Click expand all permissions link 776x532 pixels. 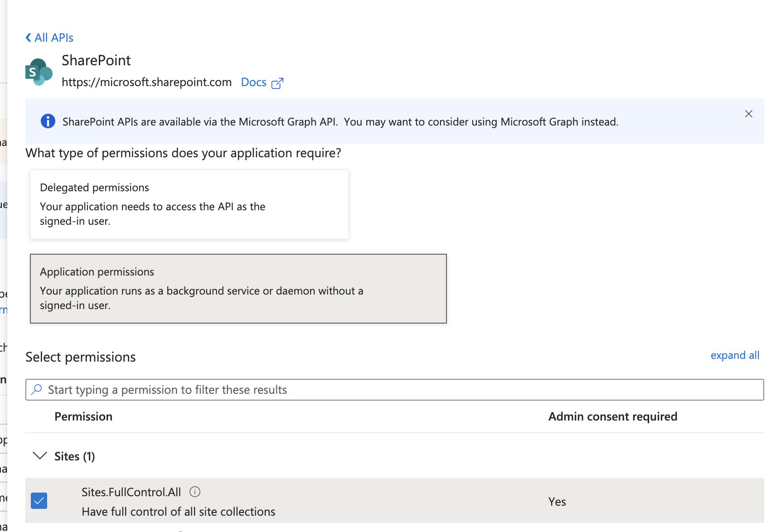[x=735, y=355]
